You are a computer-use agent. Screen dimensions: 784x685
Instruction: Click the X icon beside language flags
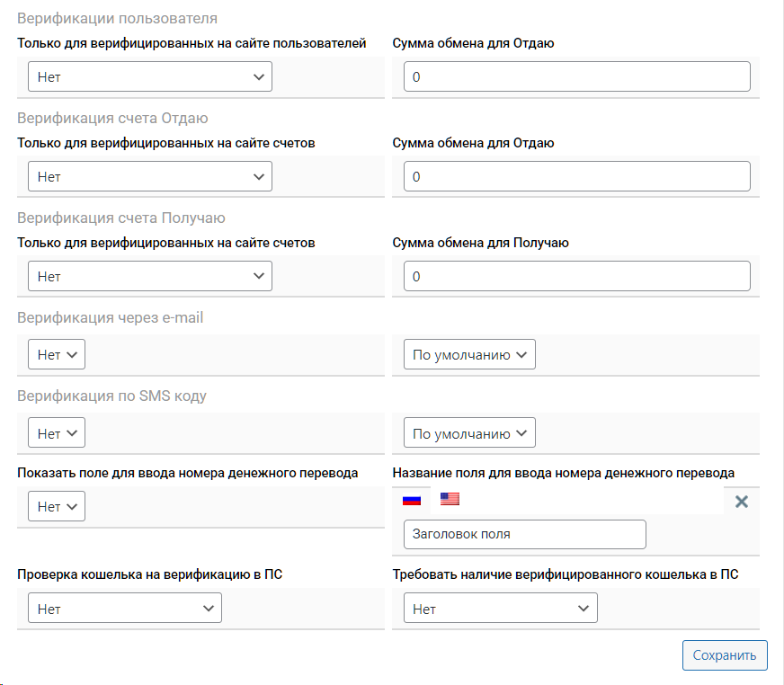tap(742, 502)
